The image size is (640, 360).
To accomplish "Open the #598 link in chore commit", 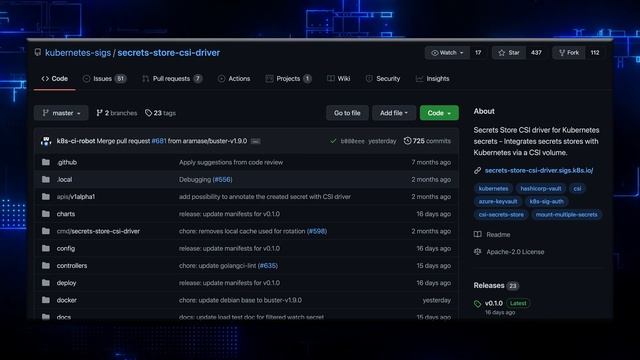I will pos(317,231).
